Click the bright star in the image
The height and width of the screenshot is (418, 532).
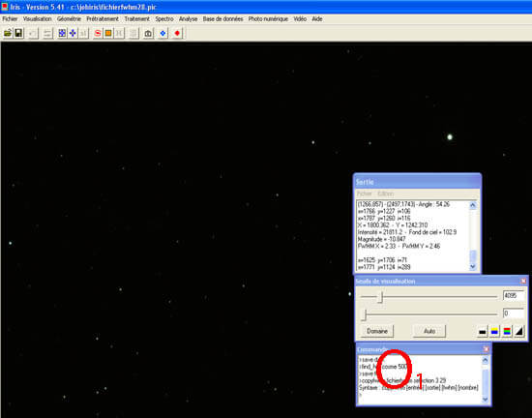(x=450, y=137)
